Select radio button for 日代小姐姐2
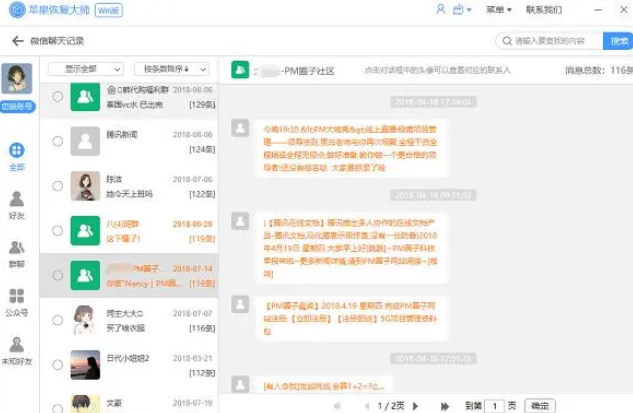The image size is (633, 413). coord(58,365)
